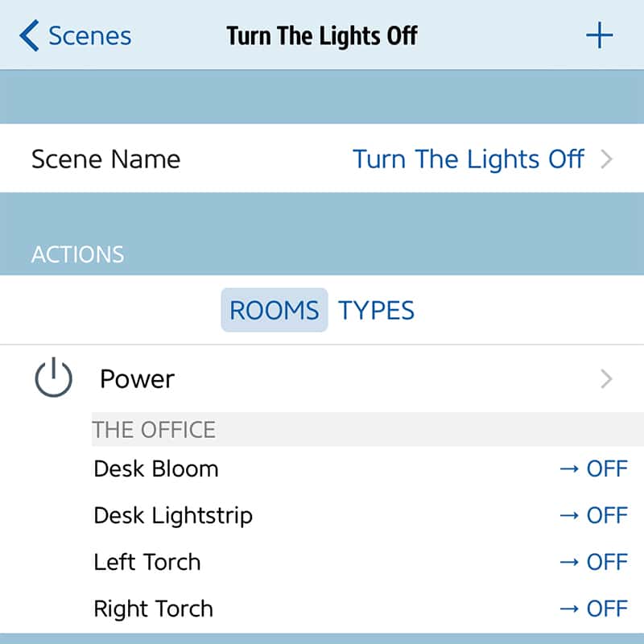644x644 pixels.
Task: Switch to the TYPES tab
Action: [376, 310]
